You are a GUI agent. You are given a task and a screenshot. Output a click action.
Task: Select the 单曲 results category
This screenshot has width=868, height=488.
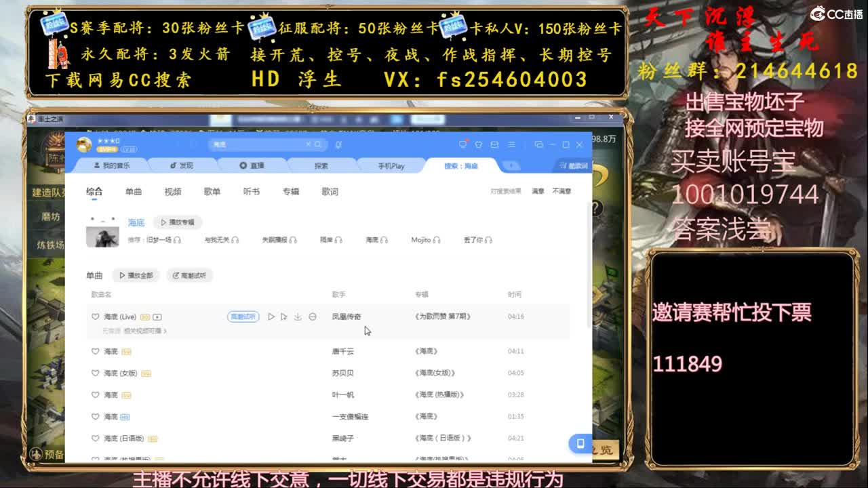click(134, 192)
